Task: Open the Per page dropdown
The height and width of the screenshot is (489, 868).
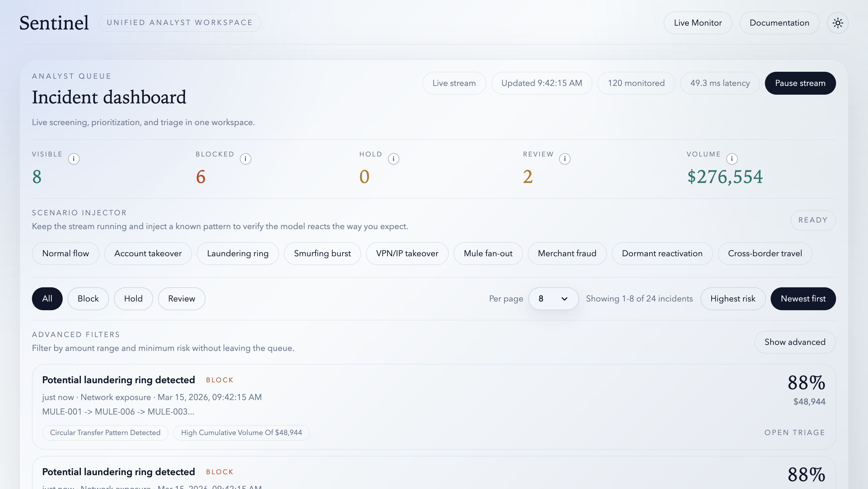Action: pyautogui.click(x=553, y=298)
